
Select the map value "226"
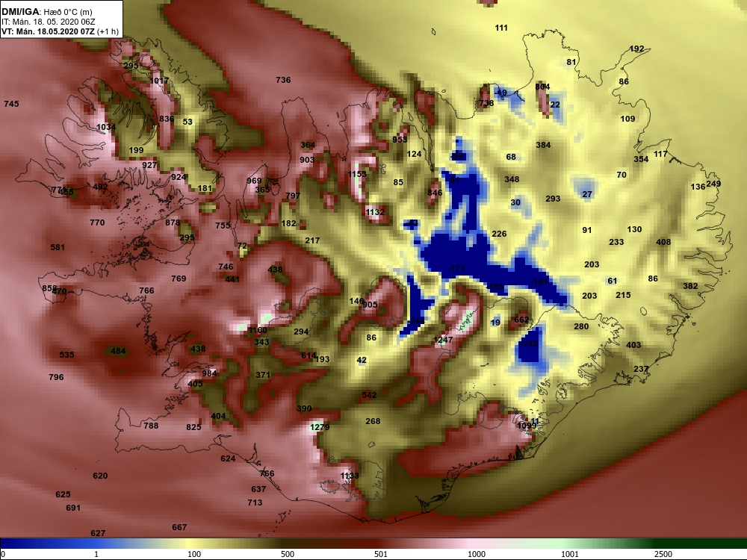pos(499,233)
